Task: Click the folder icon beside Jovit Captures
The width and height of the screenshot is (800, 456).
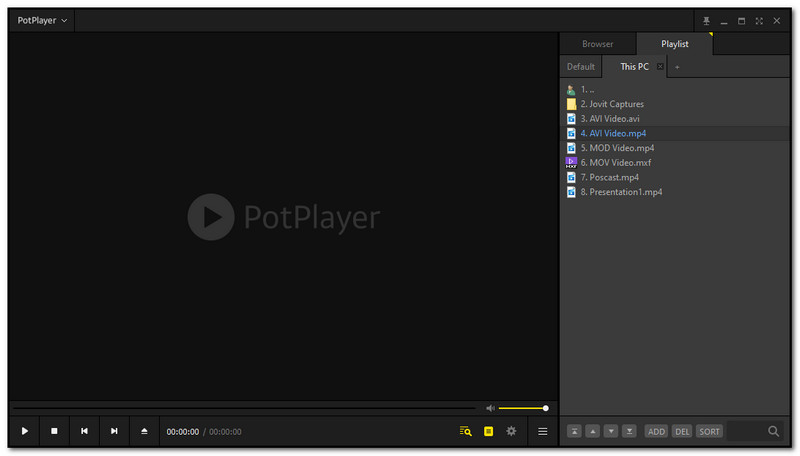Action: click(571, 104)
